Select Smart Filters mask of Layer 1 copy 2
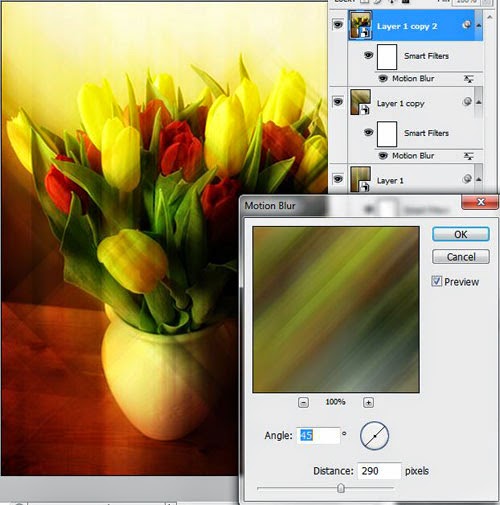This screenshot has height=505, width=500. 387,57
